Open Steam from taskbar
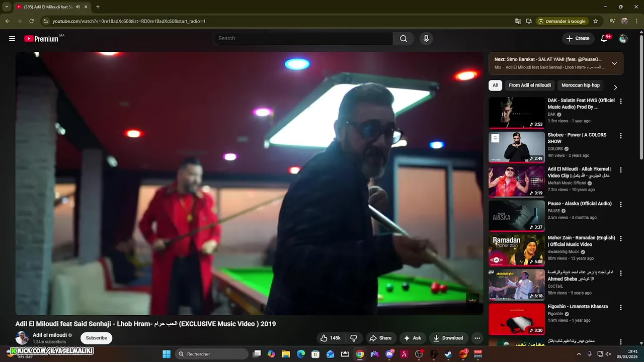Image resolution: width=644 pixels, height=362 pixels. click(x=448, y=354)
